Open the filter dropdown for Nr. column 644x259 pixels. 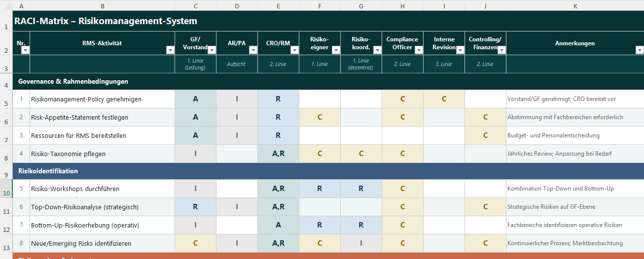click(x=25, y=50)
